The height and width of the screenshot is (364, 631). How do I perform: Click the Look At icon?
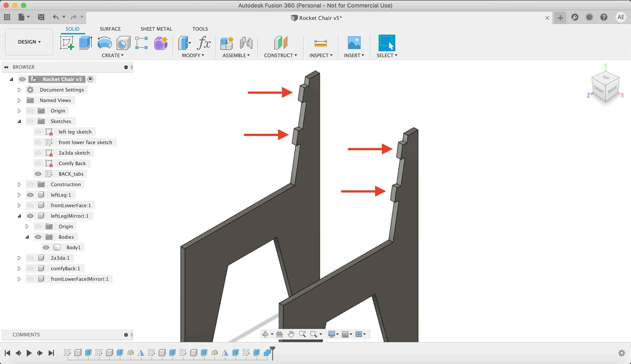coord(279,334)
